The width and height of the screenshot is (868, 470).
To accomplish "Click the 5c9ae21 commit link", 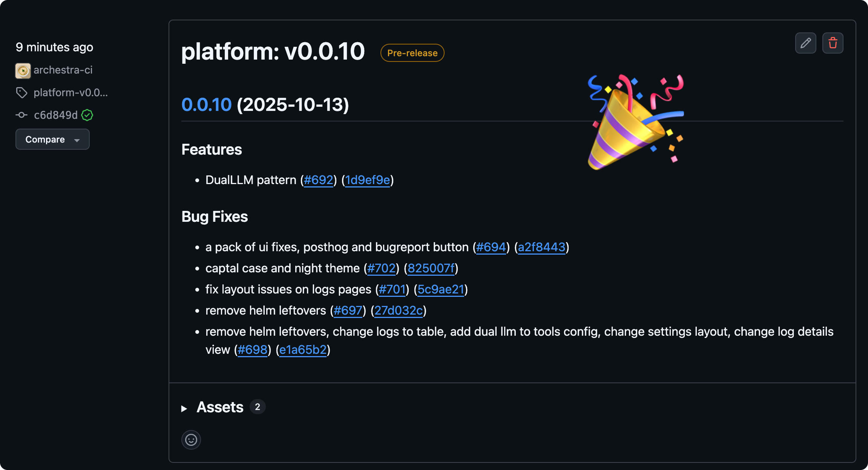I will (x=441, y=289).
